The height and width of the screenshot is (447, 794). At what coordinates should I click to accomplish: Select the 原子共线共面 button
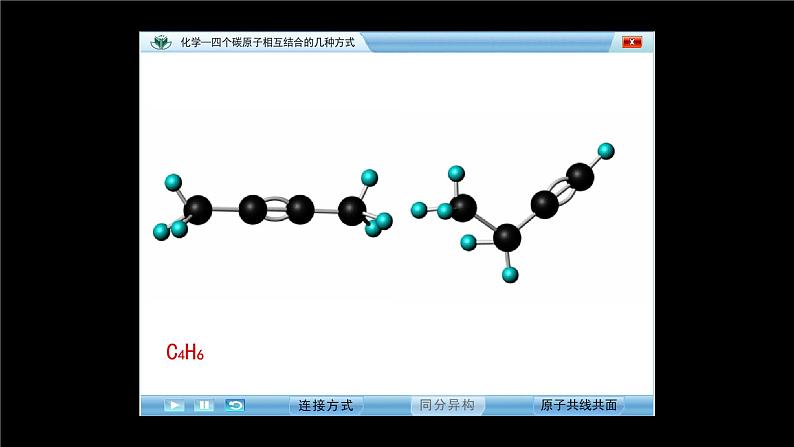pyautogui.click(x=578, y=405)
